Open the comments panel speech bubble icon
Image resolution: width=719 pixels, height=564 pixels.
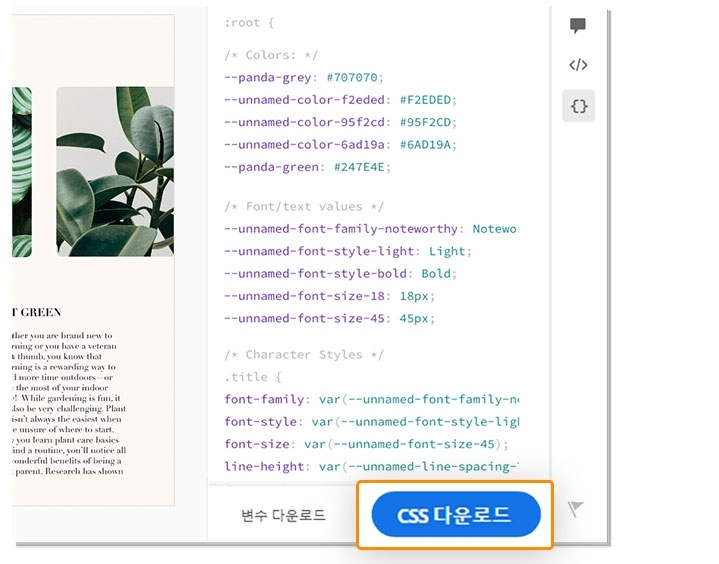point(578,25)
